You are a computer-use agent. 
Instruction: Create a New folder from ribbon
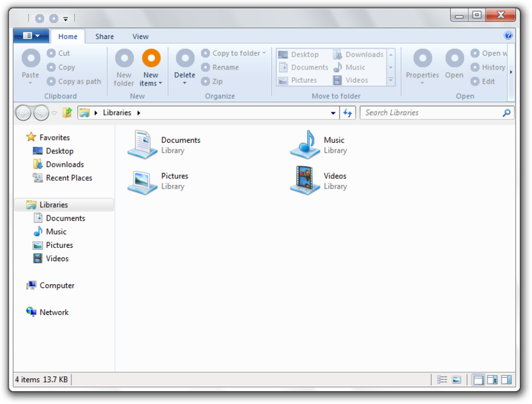point(124,68)
